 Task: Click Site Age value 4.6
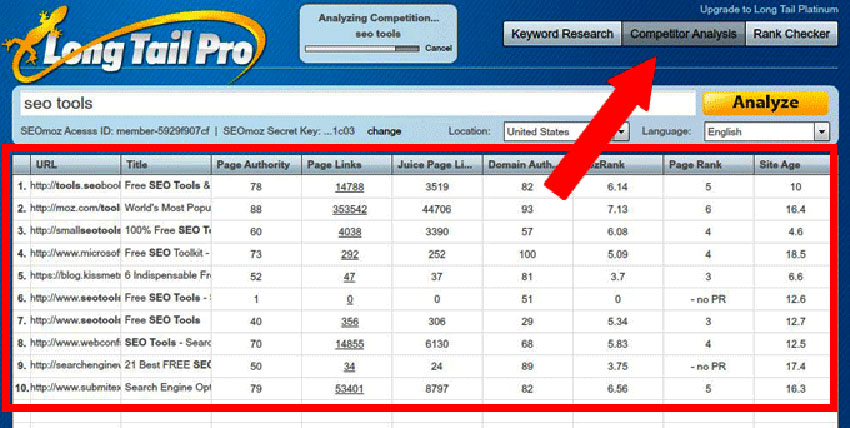point(795,232)
